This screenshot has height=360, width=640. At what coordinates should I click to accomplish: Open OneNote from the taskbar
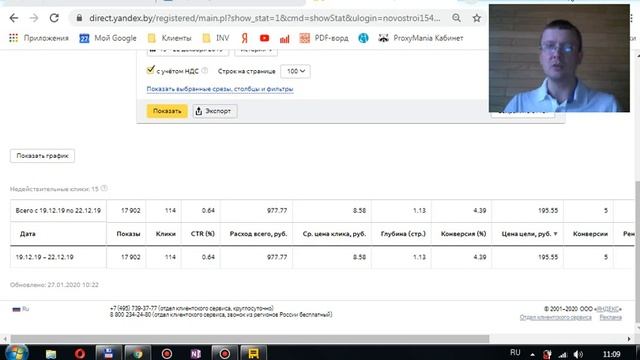point(196,353)
